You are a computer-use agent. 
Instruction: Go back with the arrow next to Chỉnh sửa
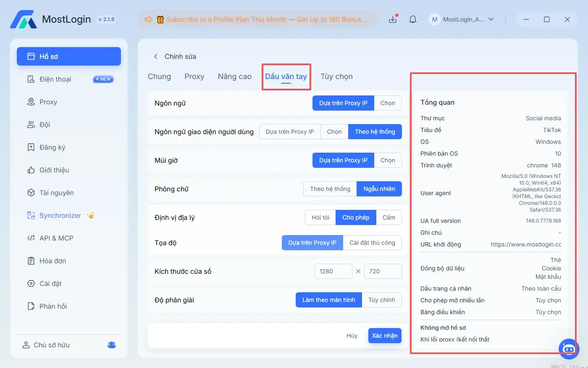coord(155,56)
